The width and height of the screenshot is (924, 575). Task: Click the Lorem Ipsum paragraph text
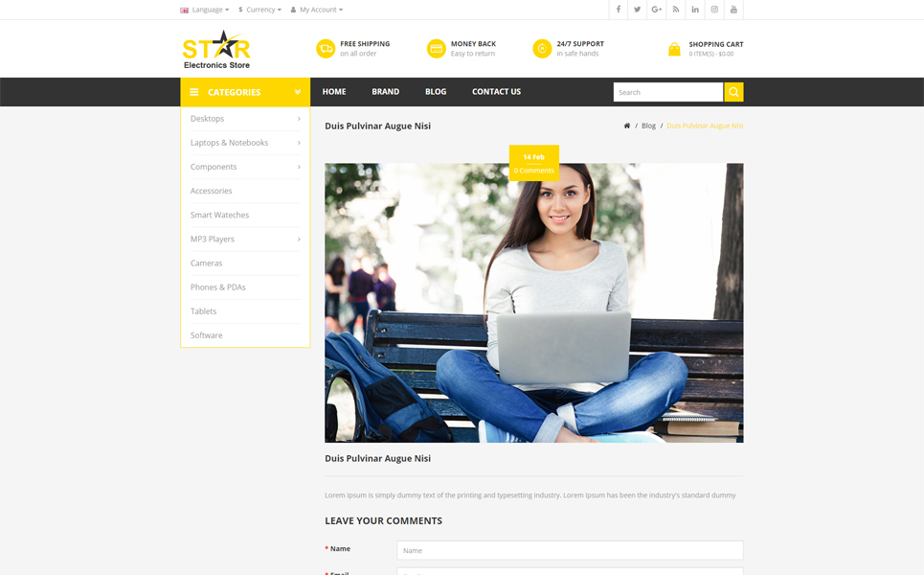pyautogui.click(x=530, y=495)
